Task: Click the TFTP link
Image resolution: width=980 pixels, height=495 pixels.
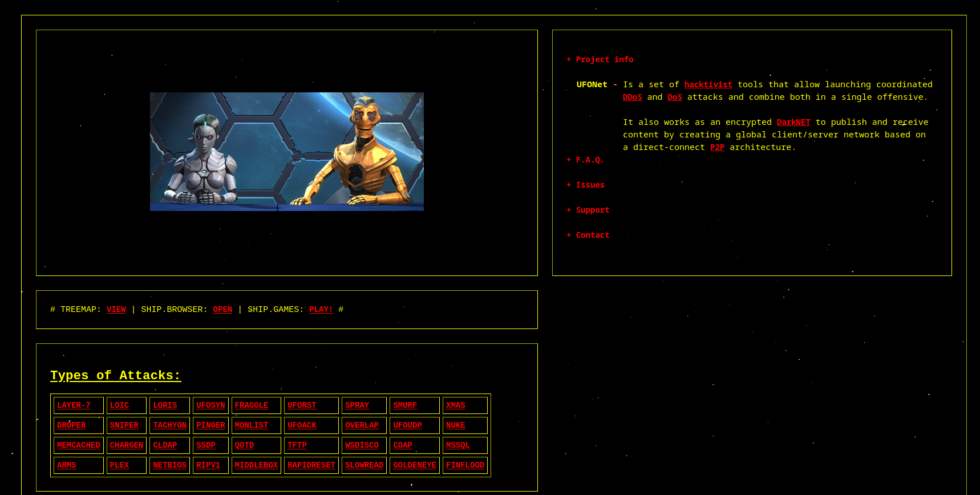Action: 297,445
